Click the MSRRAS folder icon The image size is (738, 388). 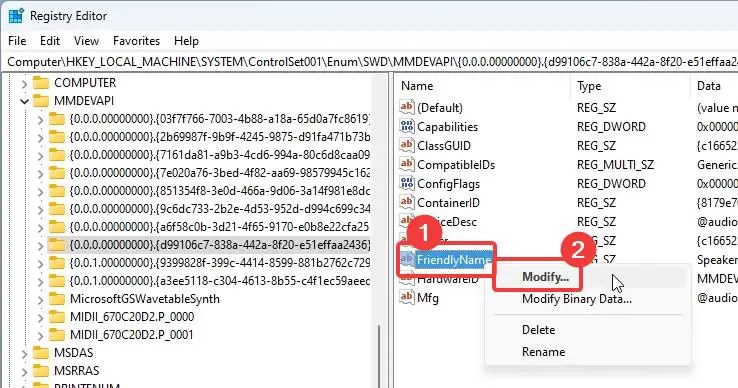41,371
